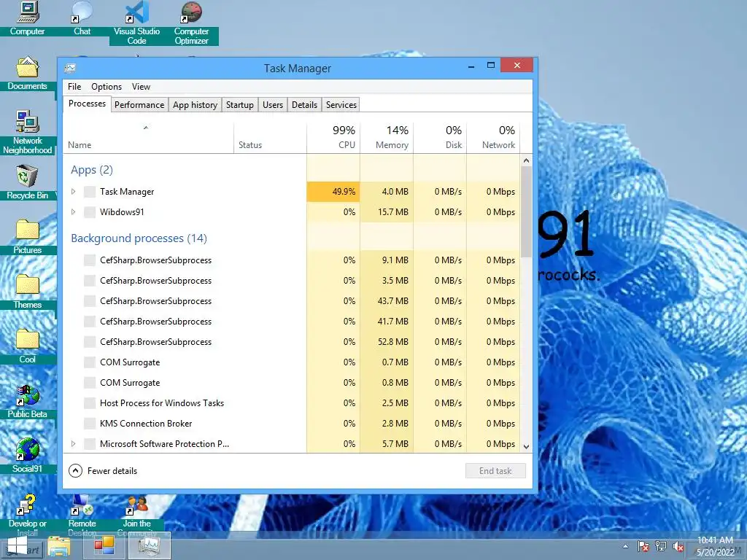This screenshot has height=560, width=747.
Task: Click the 49.9% CPU cell
Action: click(333, 192)
